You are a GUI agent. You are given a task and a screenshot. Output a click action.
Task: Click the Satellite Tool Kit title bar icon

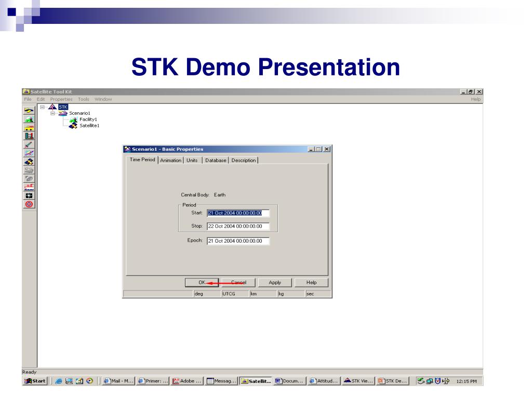(26, 91)
